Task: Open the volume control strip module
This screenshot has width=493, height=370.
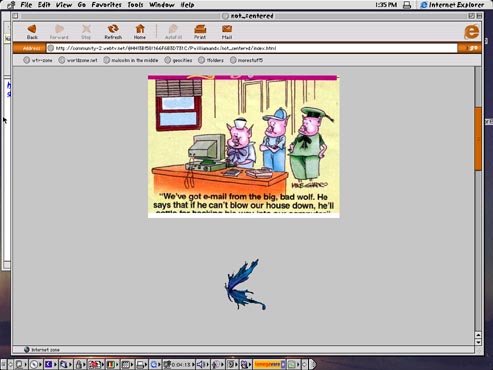Action: tap(201, 364)
